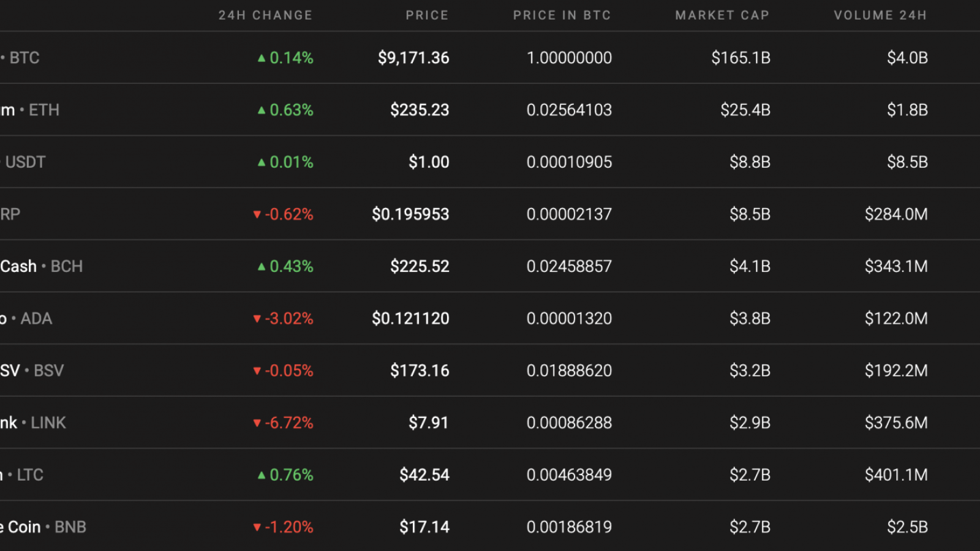Open the USDT coin link

click(x=25, y=162)
